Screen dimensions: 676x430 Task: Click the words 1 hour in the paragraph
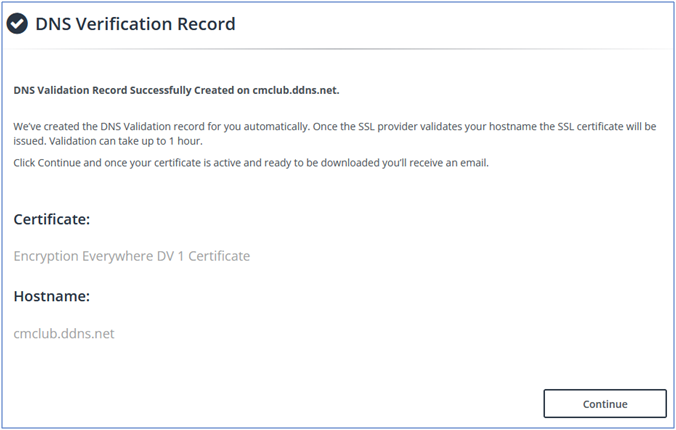[184, 143]
